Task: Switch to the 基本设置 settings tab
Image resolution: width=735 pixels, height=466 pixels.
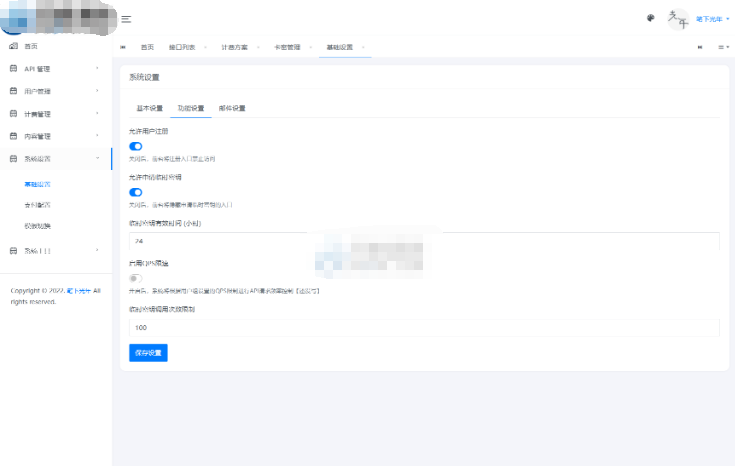Action: [x=150, y=108]
